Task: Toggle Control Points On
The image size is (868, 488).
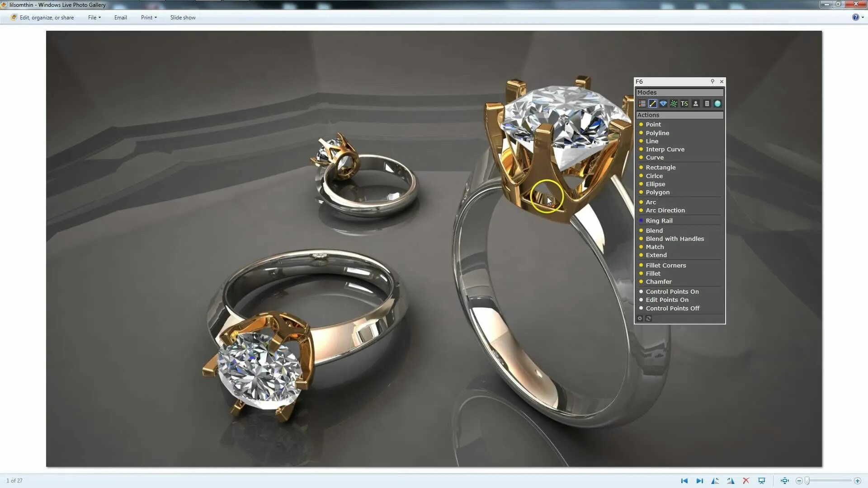Action: point(672,291)
